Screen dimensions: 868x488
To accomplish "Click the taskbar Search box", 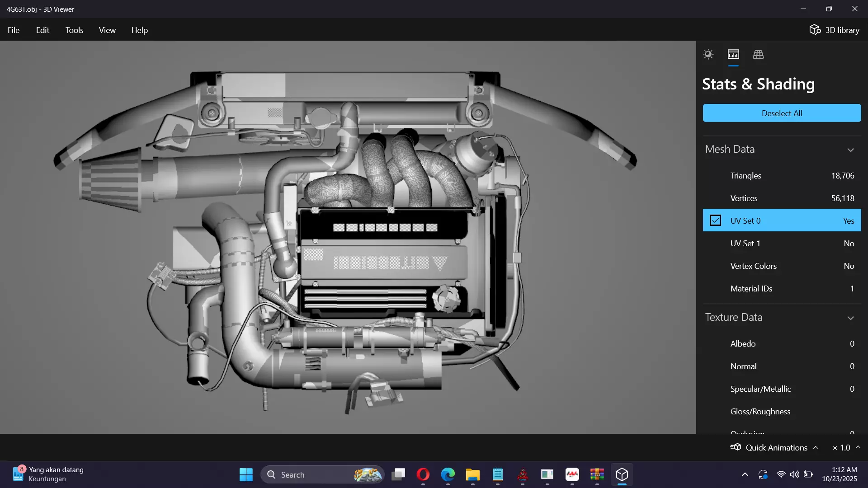I will coord(322,474).
